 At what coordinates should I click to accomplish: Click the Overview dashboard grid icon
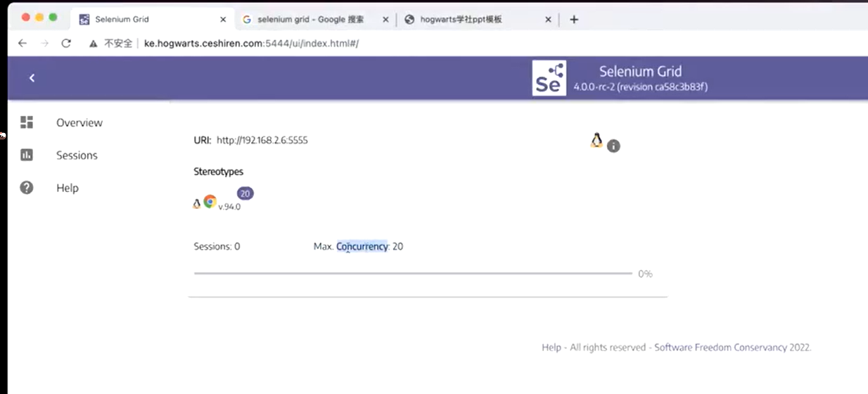(27, 122)
